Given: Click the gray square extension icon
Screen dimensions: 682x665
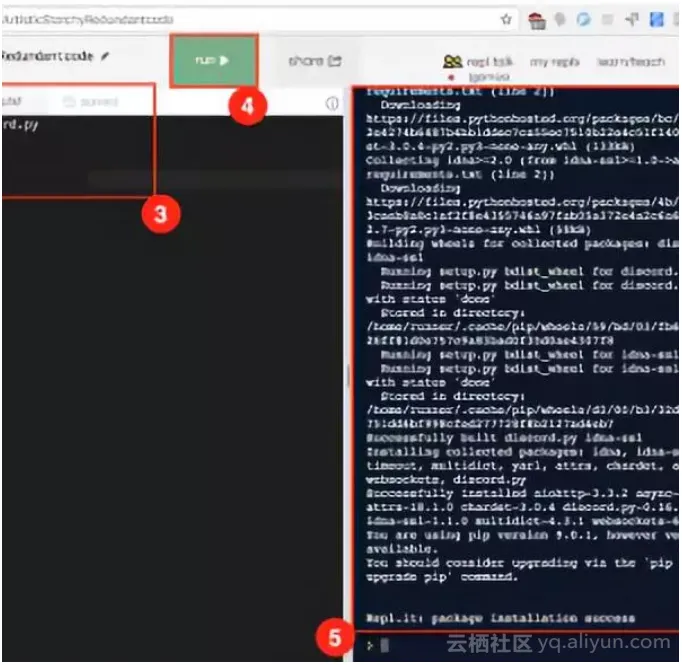Looking at the screenshot, I should point(608,20).
